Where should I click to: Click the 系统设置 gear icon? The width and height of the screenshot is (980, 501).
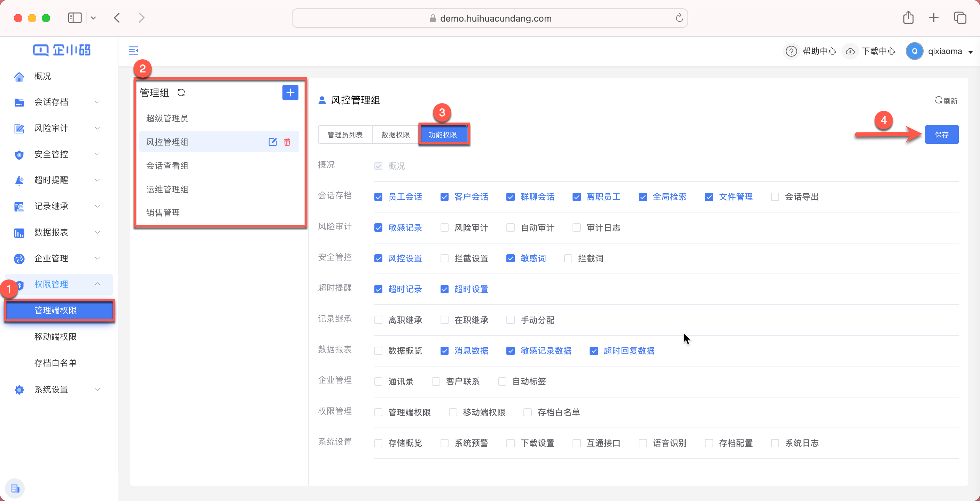click(x=19, y=390)
